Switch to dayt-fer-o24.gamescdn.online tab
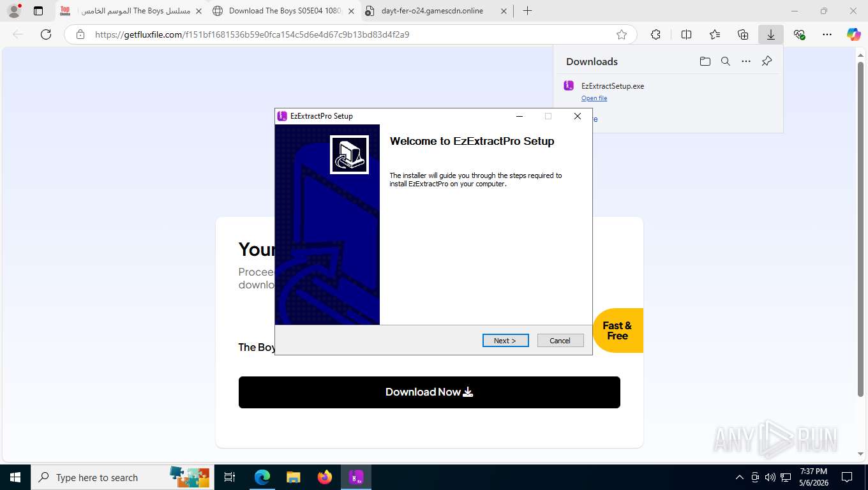Image resolution: width=868 pixels, height=490 pixels. pos(437,11)
